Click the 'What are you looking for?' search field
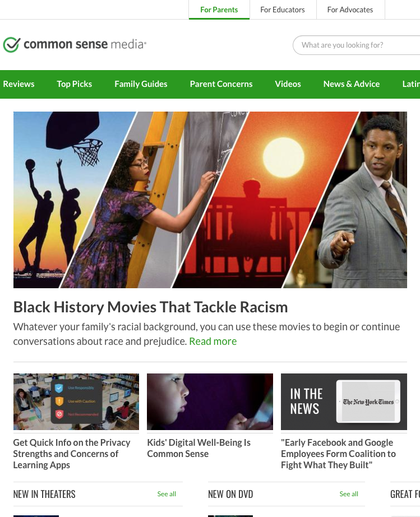The height and width of the screenshot is (517, 420). point(356,45)
